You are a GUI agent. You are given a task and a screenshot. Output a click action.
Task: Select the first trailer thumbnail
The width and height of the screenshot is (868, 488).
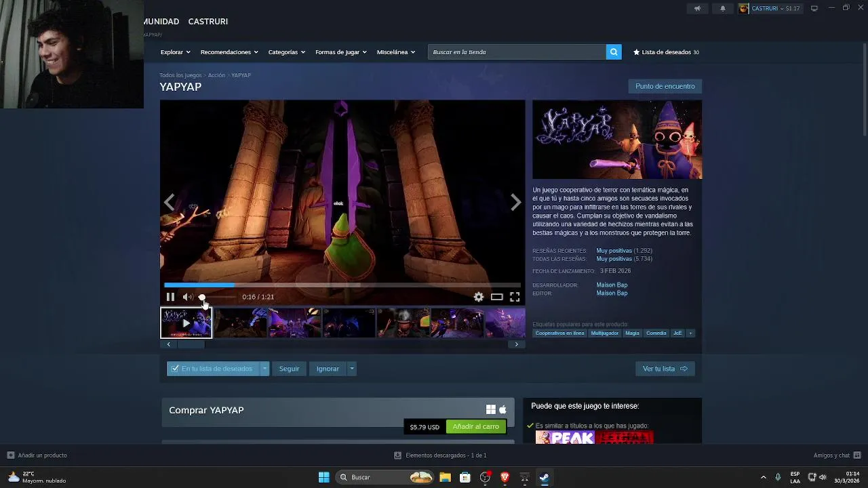point(186,323)
